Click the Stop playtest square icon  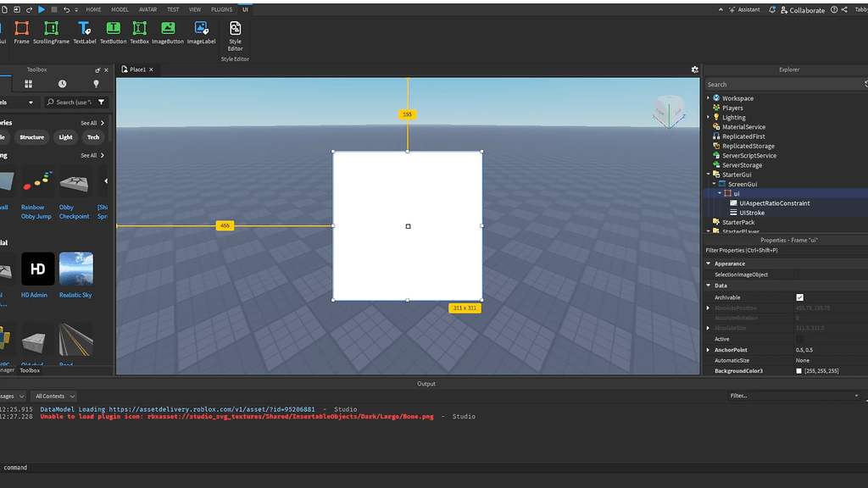coord(54,9)
